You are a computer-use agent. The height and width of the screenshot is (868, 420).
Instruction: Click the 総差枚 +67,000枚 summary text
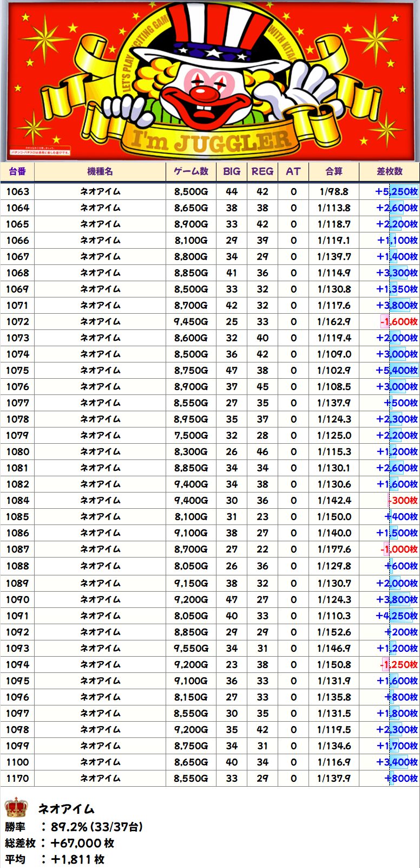(x=60, y=843)
